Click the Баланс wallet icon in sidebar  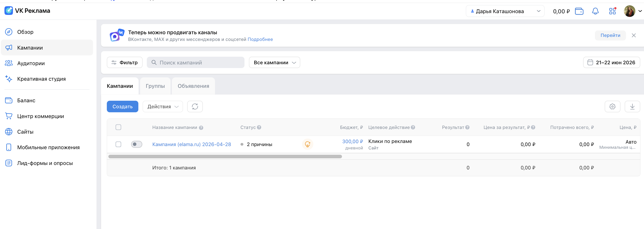[x=9, y=100]
